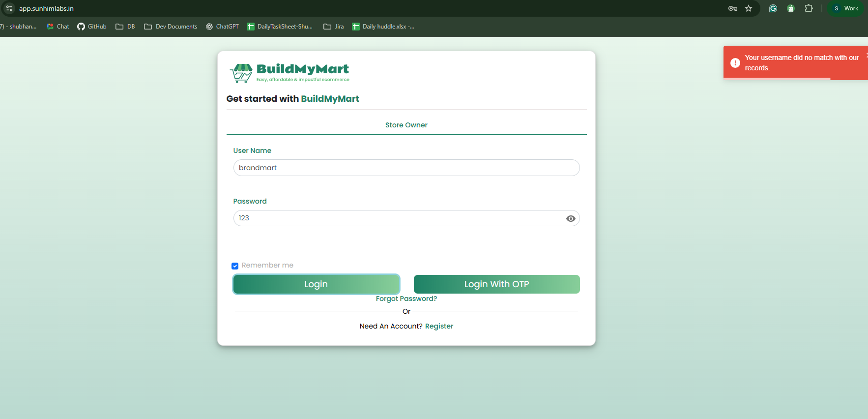Screen dimensions: 868x419
Task: Open the Grammarly extension icon
Action: point(773,8)
